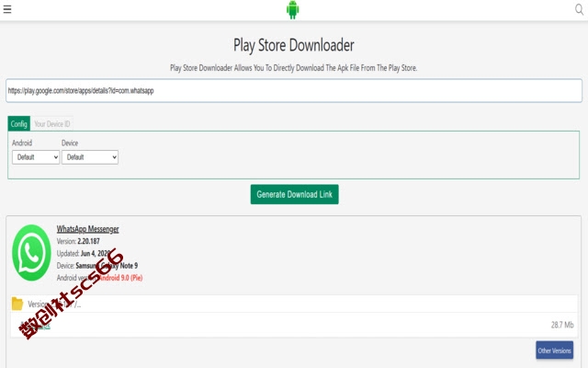
Task: Click the Generate Download Link button
Action: coord(294,194)
